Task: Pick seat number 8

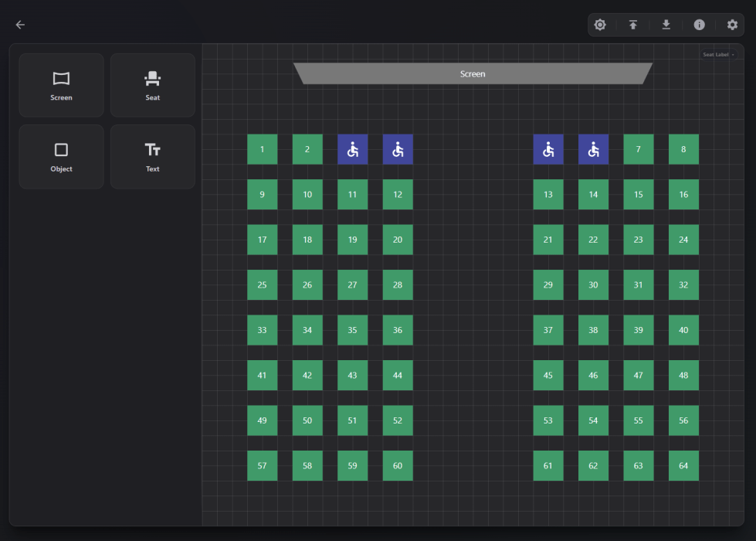Action: click(x=683, y=149)
